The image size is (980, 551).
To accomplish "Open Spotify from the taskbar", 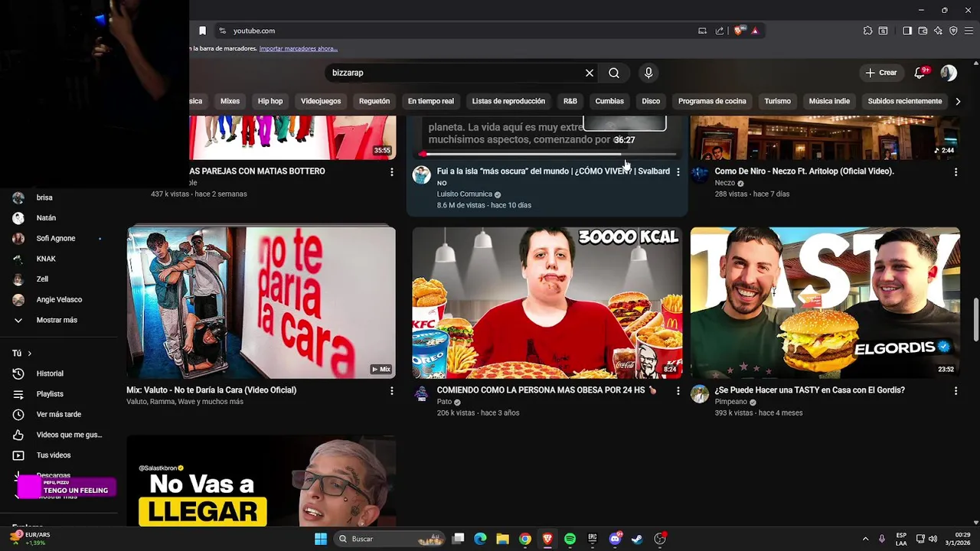I will point(570,539).
